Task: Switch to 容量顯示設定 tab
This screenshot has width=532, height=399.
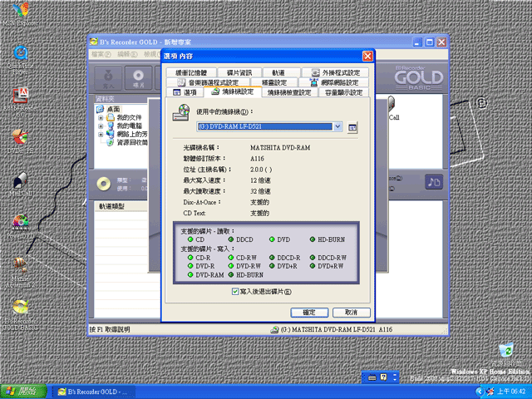Action: (x=343, y=92)
